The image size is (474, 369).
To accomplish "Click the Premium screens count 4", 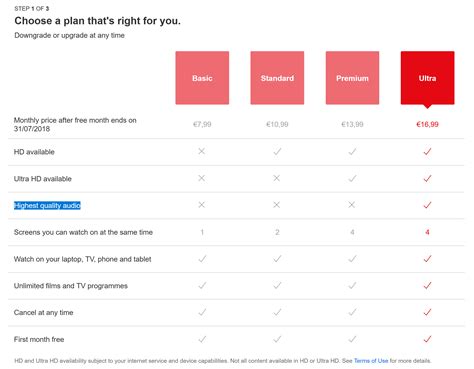I will tap(352, 232).
